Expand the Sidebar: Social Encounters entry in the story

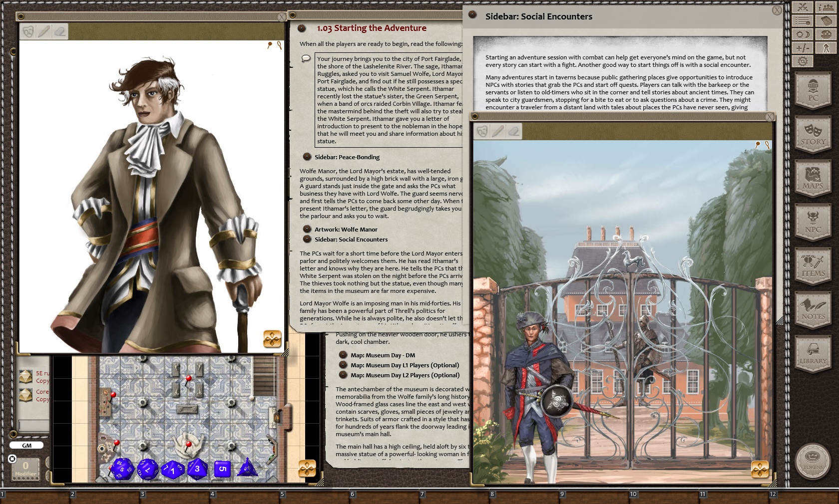point(351,240)
